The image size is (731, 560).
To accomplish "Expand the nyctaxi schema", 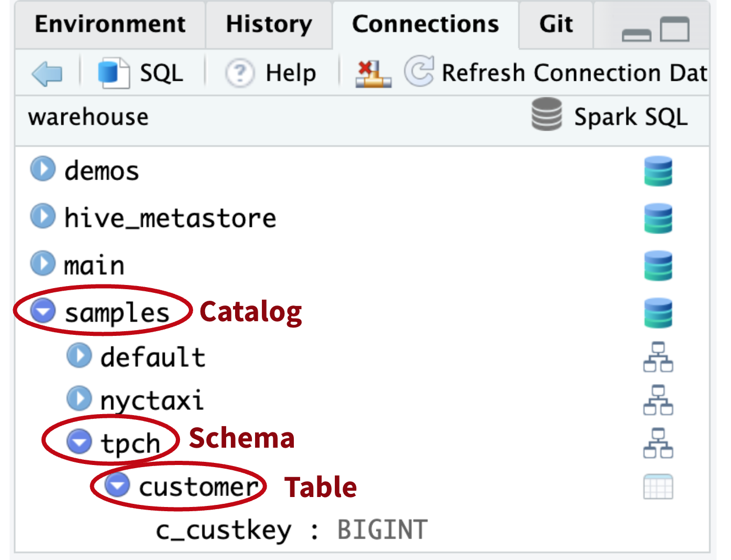I will 79,399.
